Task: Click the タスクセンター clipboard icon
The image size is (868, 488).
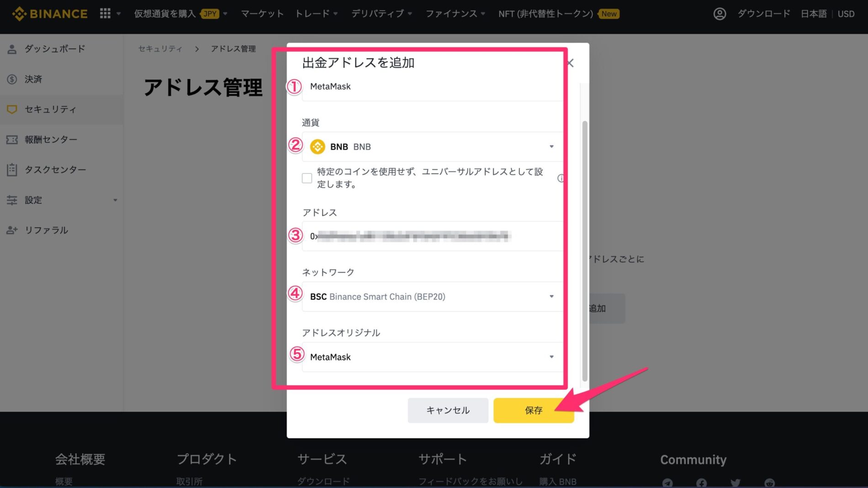Action: pos(12,170)
